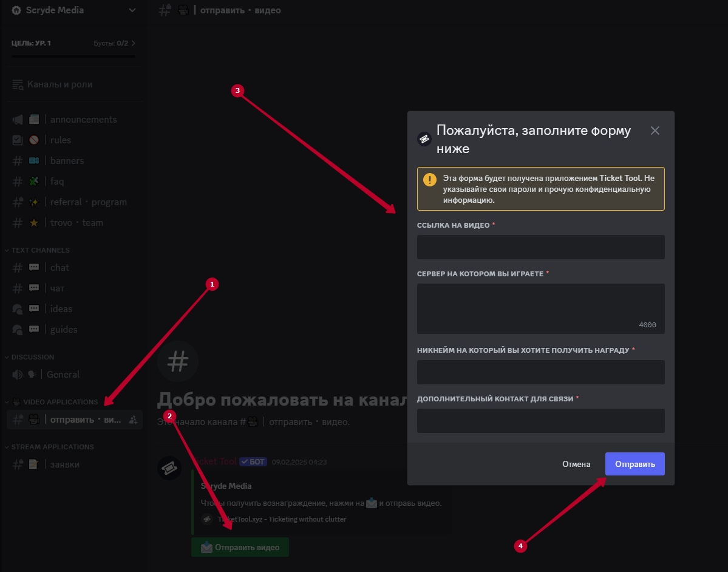Click the yellow warning icon in the form

430,180
